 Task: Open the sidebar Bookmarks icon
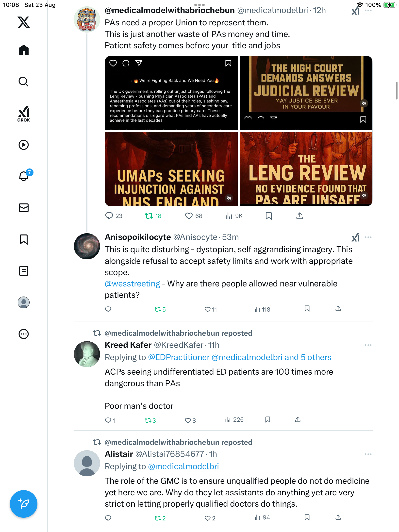pos(24,239)
